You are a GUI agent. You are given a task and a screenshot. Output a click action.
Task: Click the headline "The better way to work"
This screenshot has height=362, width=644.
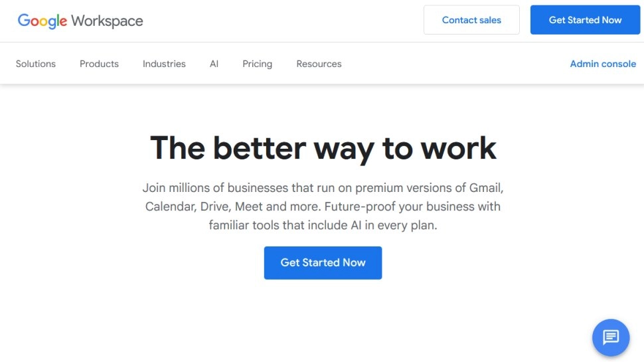(323, 147)
